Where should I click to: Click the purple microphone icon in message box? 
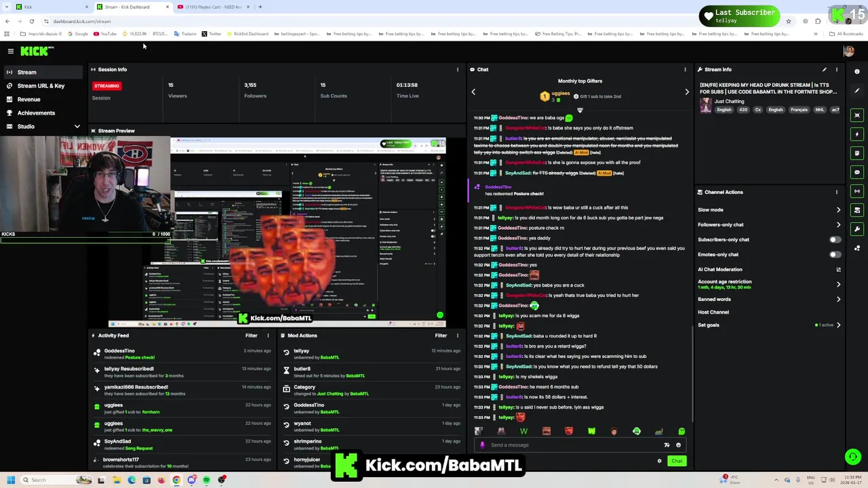[482, 445]
